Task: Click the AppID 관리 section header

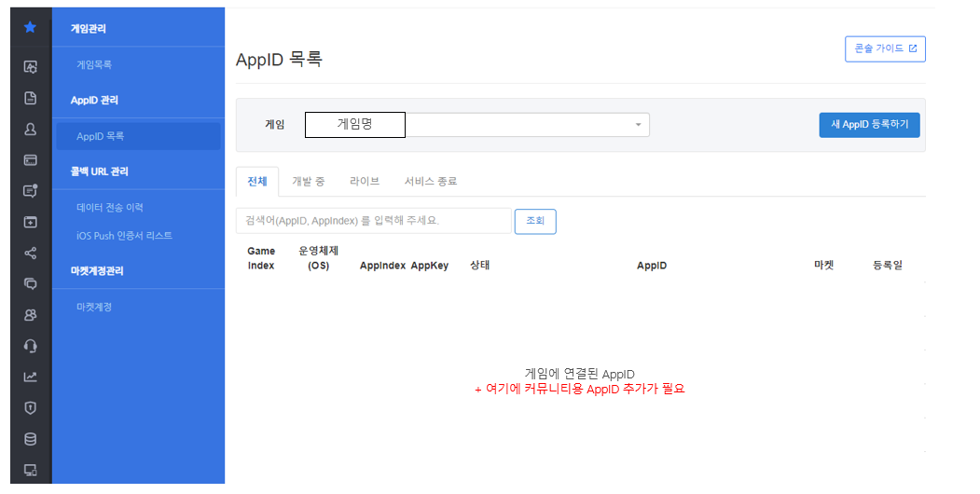Action: [94, 100]
